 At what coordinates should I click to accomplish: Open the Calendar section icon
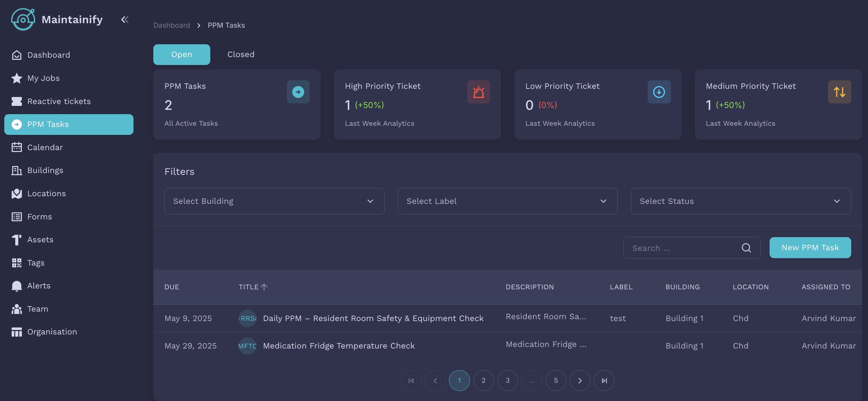click(16, 147)
